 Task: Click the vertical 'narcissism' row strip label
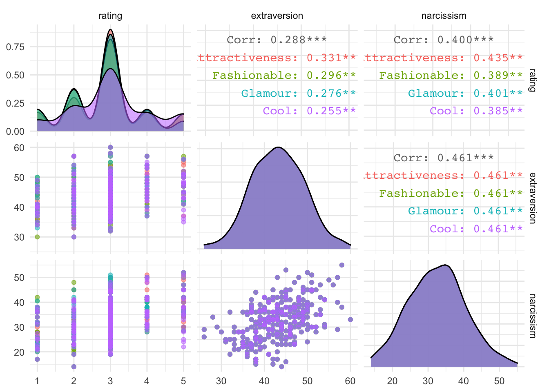[x=532, y=316]
